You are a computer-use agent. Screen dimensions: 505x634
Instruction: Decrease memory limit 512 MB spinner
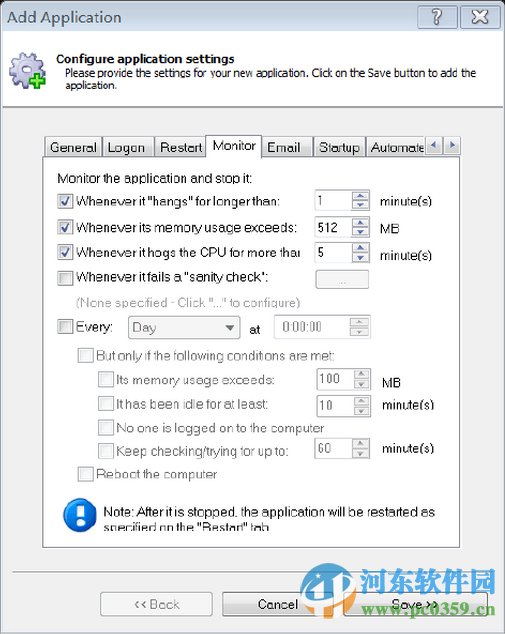pos(360,232)
